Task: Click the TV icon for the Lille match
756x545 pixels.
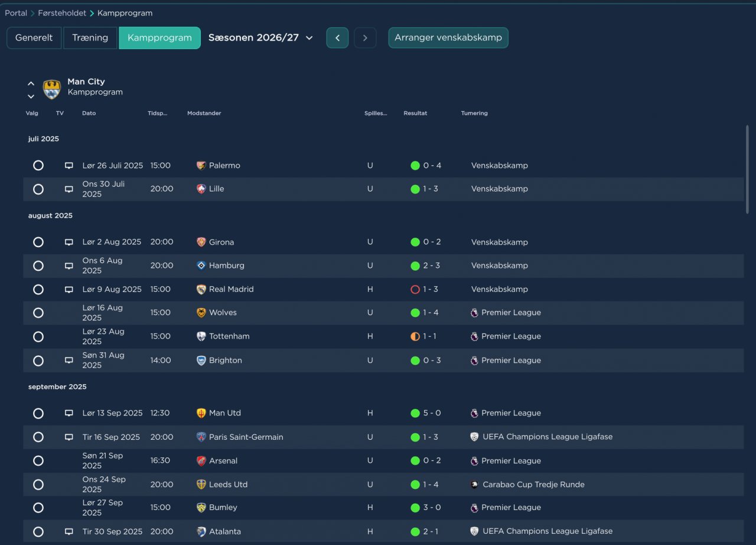Action: (69, 189)
